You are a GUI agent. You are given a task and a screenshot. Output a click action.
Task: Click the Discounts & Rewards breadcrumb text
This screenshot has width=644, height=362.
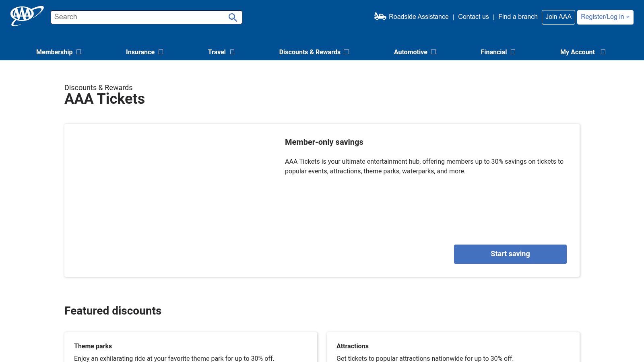(99, 88)
